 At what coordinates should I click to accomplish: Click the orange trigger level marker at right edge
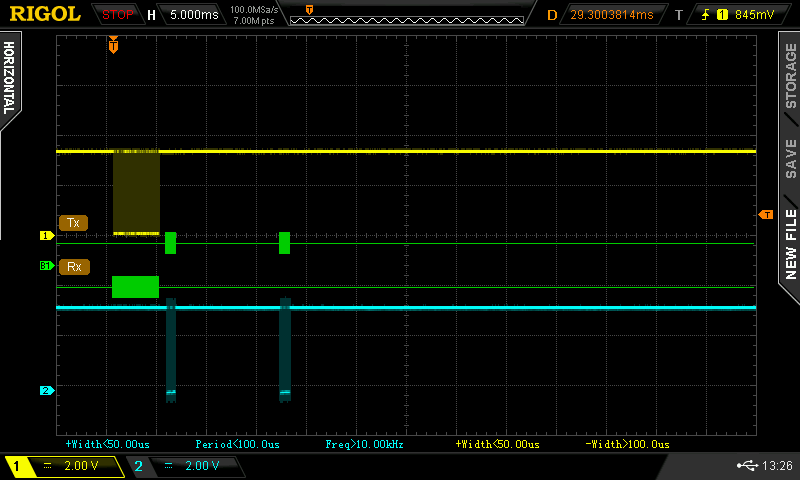point(766,215)
